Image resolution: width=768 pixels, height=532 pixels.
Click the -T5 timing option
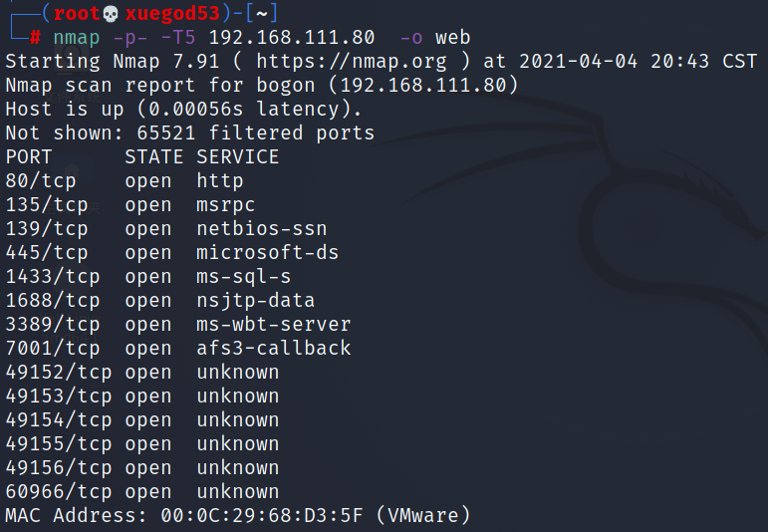[x=177, y=38]
